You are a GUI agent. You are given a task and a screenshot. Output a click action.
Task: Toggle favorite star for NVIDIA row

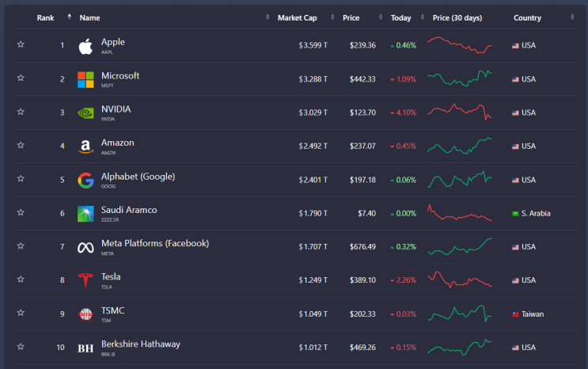pyautogui.click(x=21, y=112)
